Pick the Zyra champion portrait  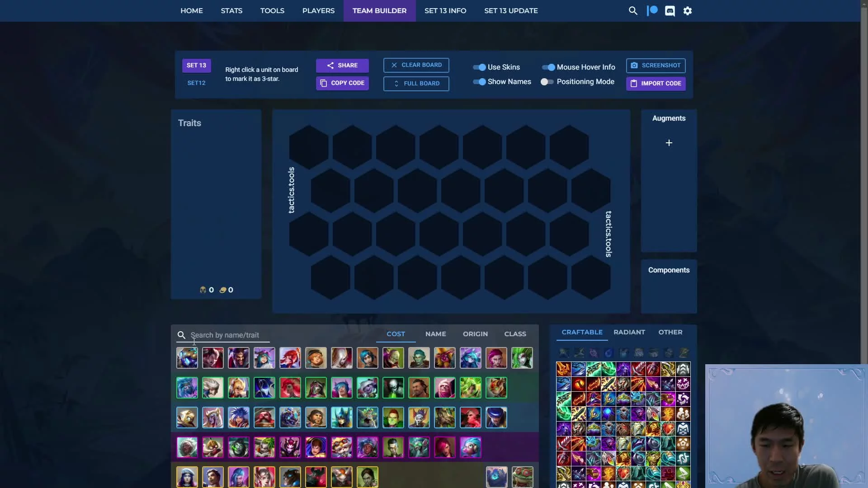click(522, 358)
